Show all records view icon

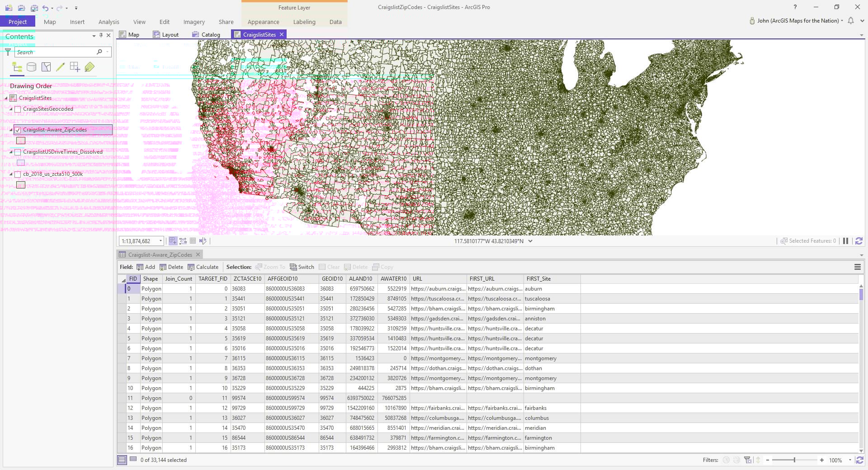(x=122, y=460)
